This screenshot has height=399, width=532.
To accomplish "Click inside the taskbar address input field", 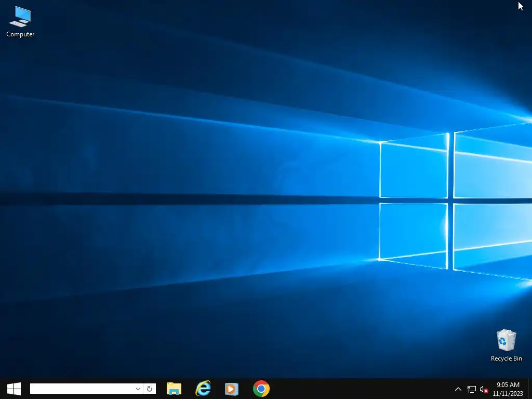I will pyautogui.click(x=82, y=389).
